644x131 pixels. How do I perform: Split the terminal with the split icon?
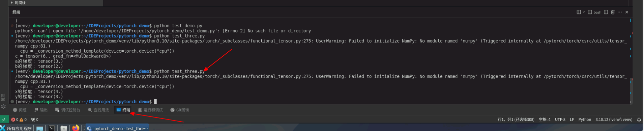[579, 12]
